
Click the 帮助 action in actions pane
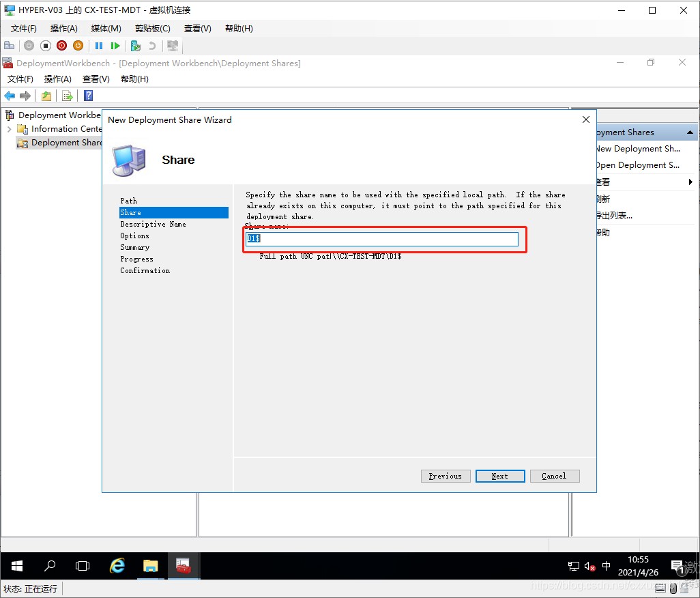603,233
